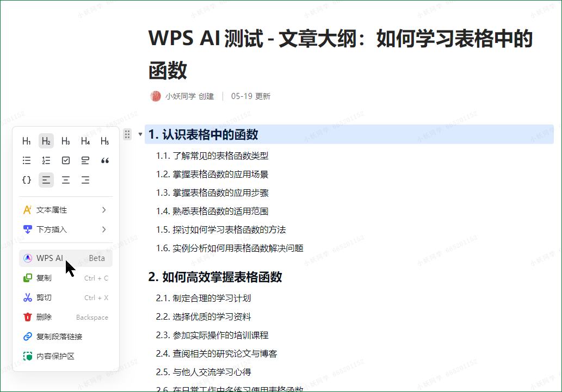Click item 1.5. 探讨如何学习表格函数的方法
The height and width of the screenshot is (392, 562).
[221, 229]
